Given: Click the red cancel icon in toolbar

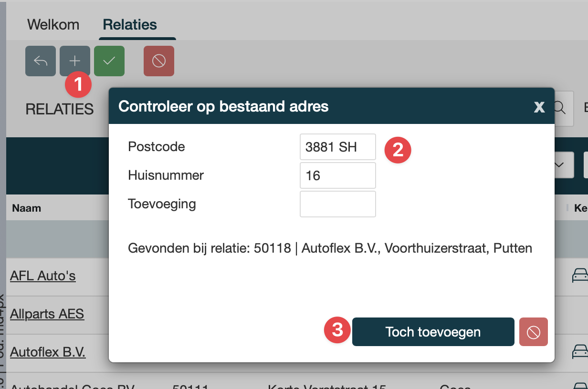Looking at the screenshot, I should tap(159, 61).
